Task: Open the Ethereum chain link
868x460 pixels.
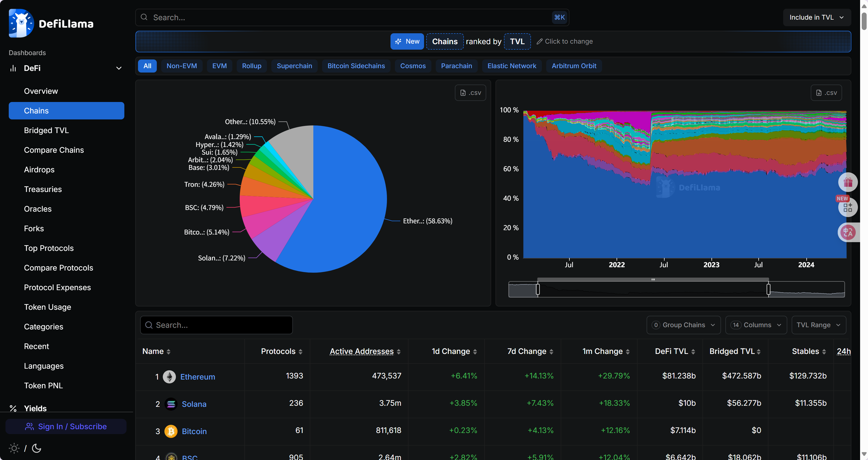Action: click(x=197, y=377)
